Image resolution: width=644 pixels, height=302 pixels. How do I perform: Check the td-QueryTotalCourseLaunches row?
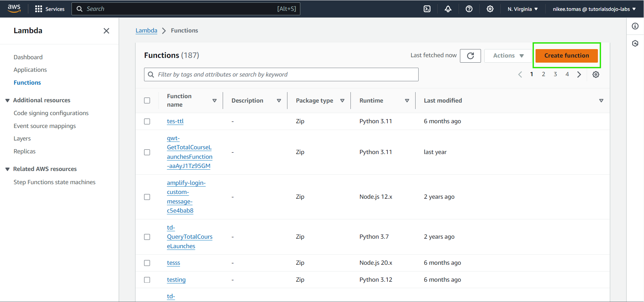(x=147, y=237)
